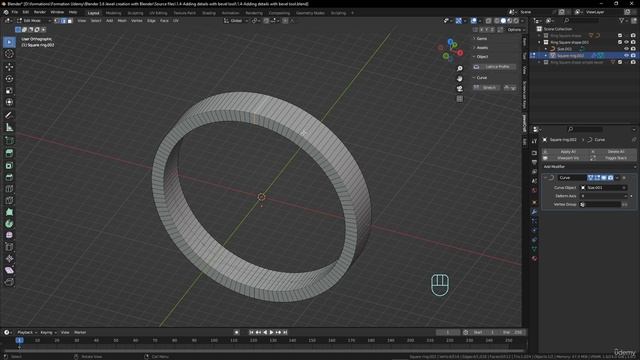Select the Edge Slide tool
Viewport: 640px width, 360px height.
[9, 247]
